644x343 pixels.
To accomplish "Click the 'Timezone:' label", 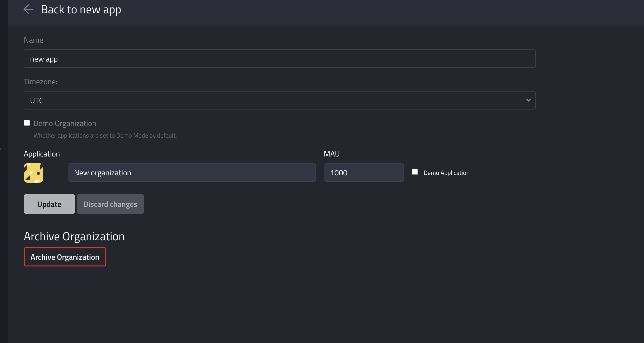I will tap(40, 82).
